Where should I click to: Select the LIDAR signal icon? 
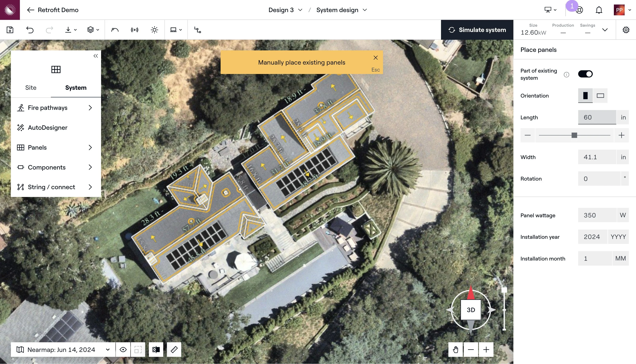pos(134,30)
